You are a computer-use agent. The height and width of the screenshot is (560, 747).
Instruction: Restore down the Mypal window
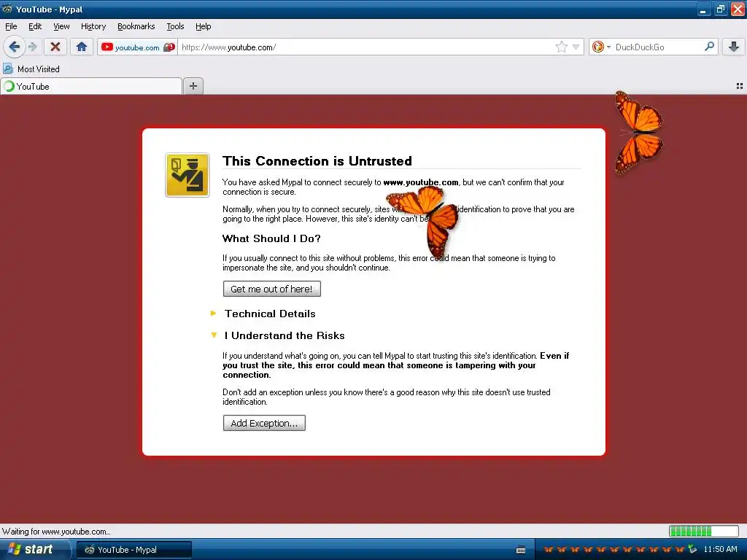click(721, 9)
